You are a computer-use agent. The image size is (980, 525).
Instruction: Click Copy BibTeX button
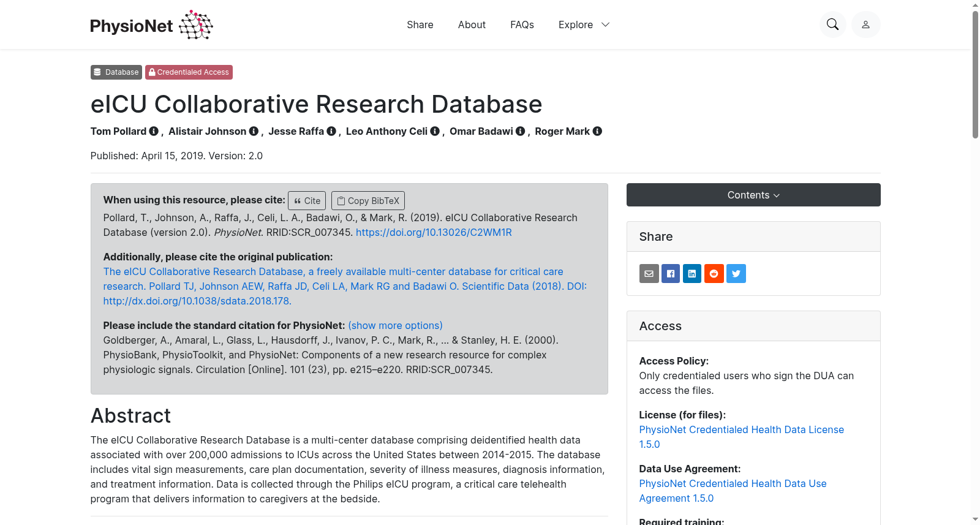coord(368,201)
